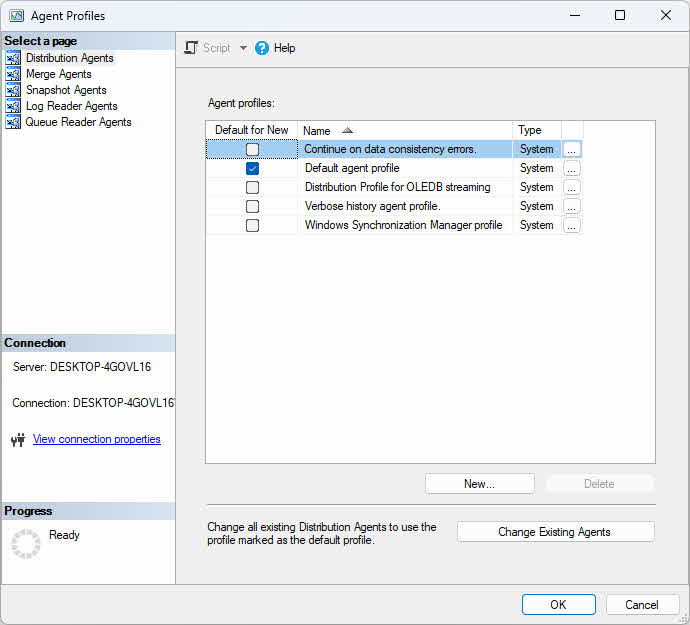Open View connection properties link

(x=96, y=439)
